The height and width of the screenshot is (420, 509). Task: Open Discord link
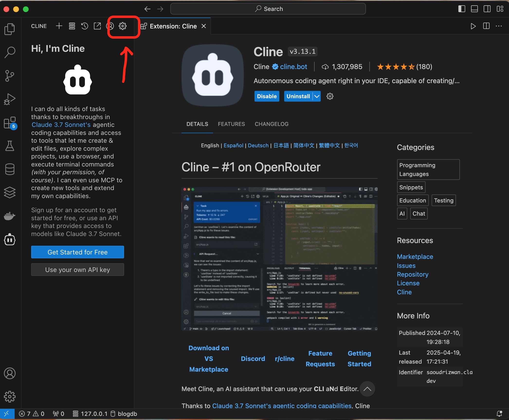point(253,359)
